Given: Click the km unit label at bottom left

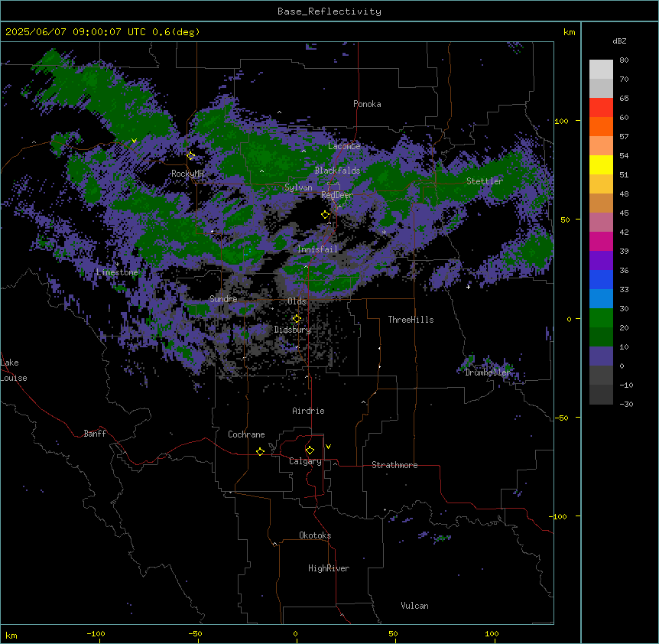Looking at the screenshot, I should pyautogui.click(x=11, y=636).
